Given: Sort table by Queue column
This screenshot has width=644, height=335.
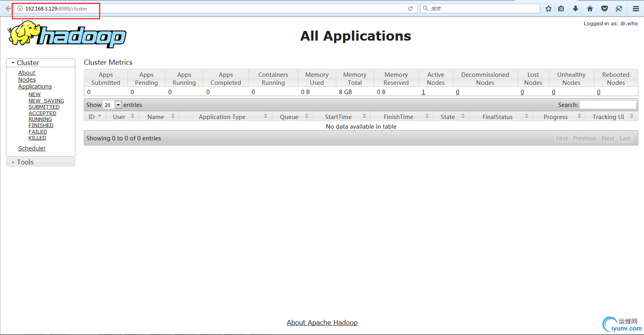Looking at the screenshot, I should click(293, 117).
